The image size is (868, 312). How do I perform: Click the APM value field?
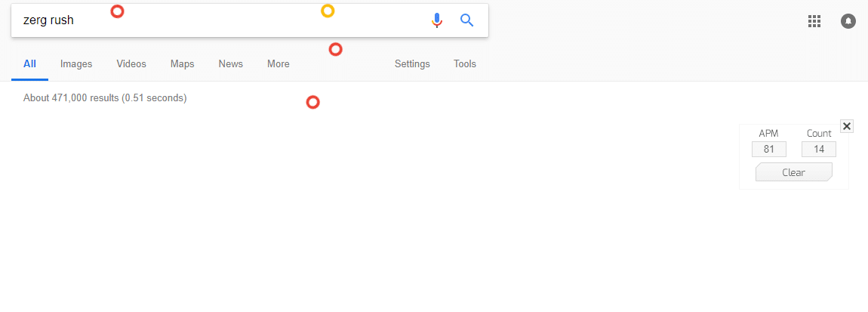pyautogui.click(x=768, y=149)
